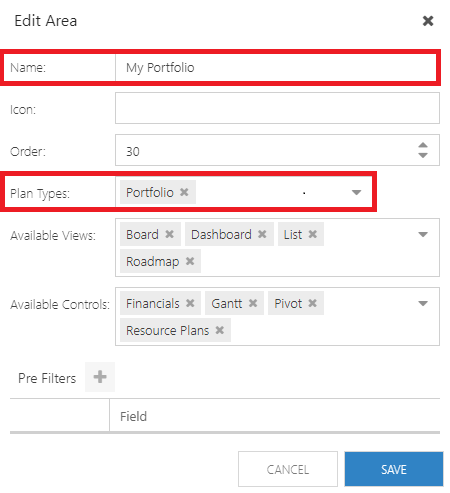Viewport: 450px width, 493px height.
Task: Remove the Roadmap view tag
Action: click(190, 261)
